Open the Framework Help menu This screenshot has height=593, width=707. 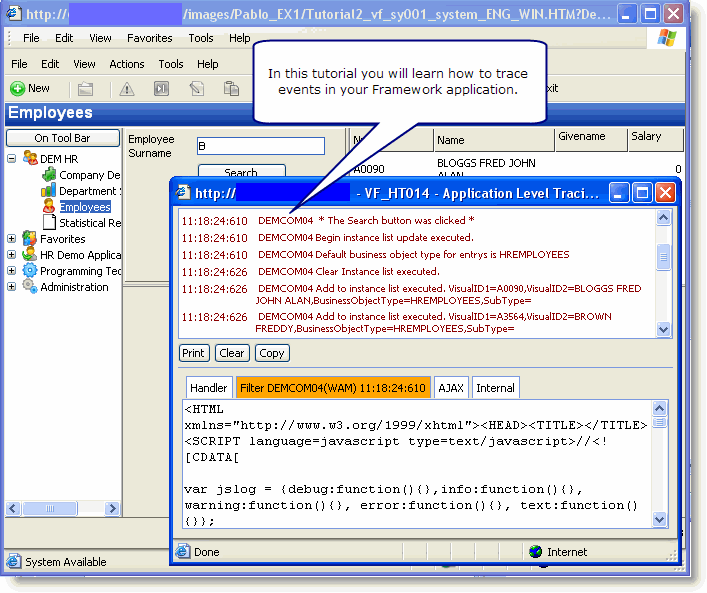(207, 64)
